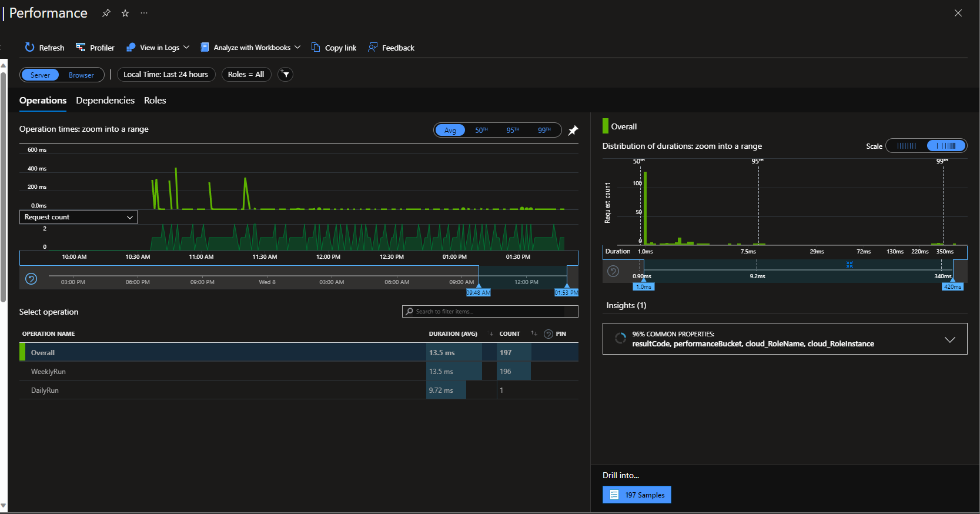The image size is (980, 514).
Task: Expand the View in Logs chevron
Action: 186,47
